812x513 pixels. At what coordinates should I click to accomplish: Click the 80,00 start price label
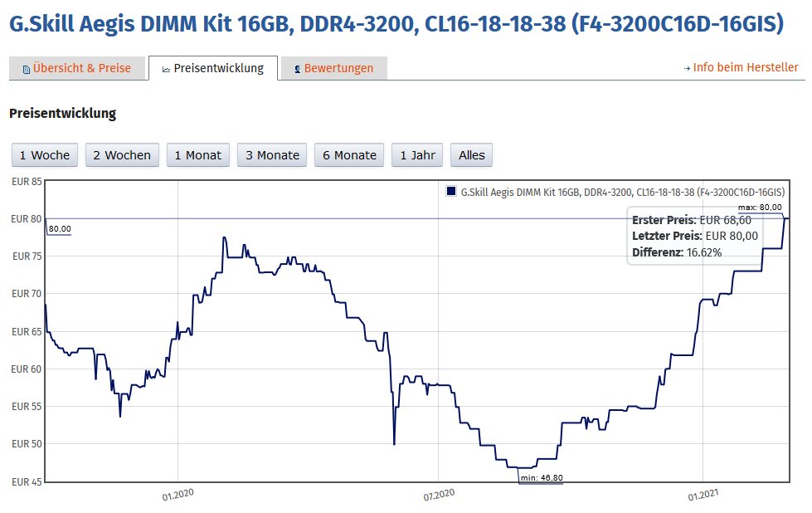click(60, 229)
